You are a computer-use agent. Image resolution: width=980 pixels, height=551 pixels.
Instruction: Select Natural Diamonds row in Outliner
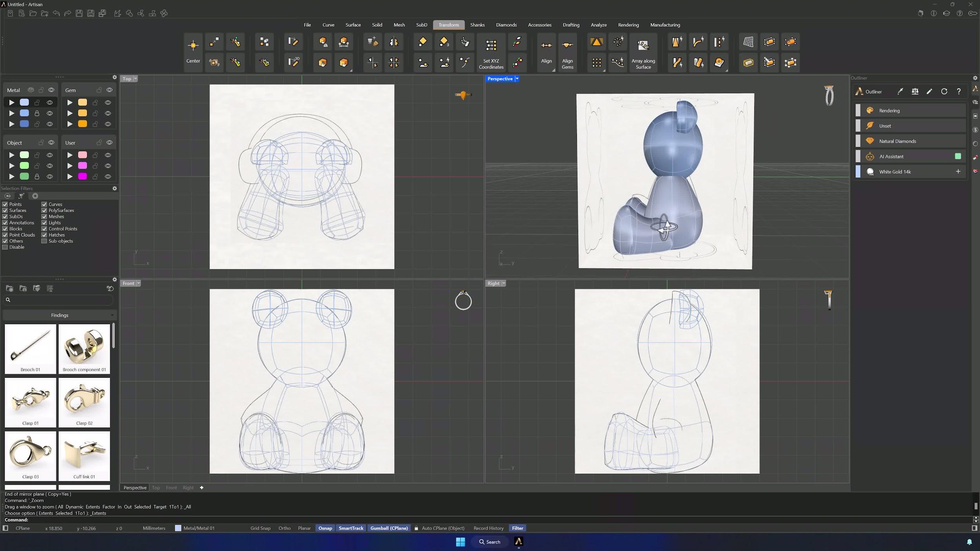tap(909, 141)
